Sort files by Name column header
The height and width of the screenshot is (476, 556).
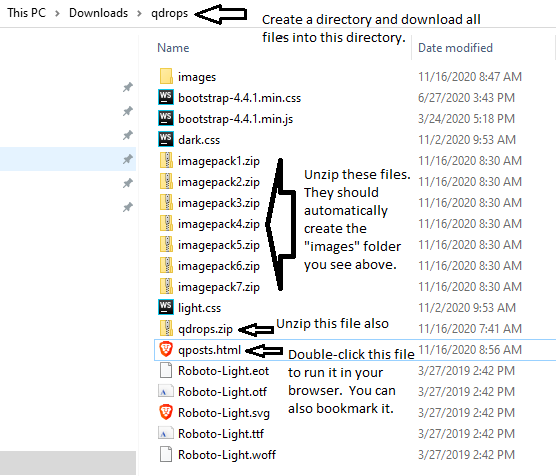point(173,48)
